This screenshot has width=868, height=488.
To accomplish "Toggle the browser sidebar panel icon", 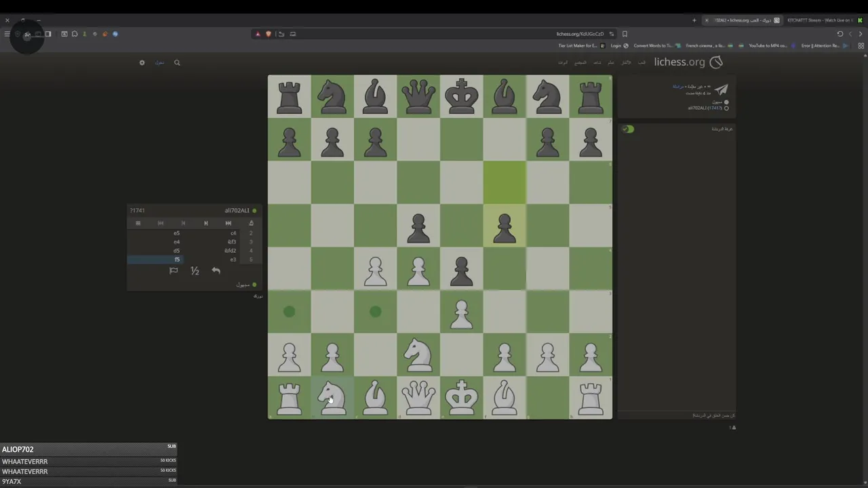I will point(48,34).
